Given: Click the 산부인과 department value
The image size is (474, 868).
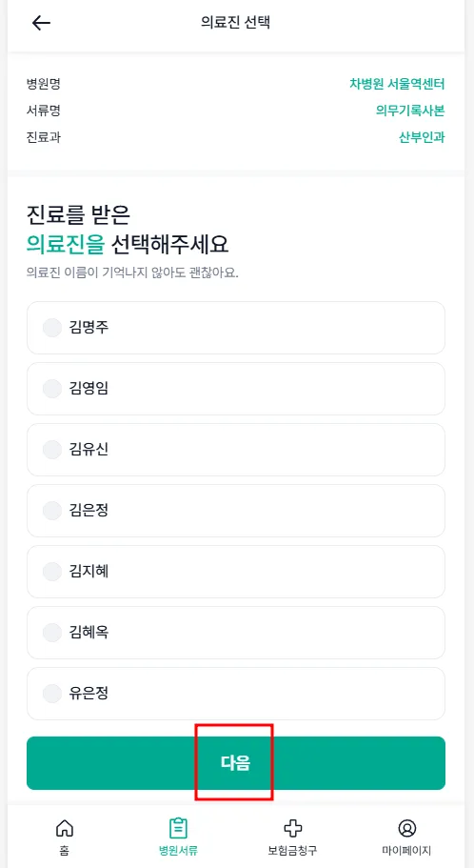Looking at the screenshot, I should coord(422,137).
